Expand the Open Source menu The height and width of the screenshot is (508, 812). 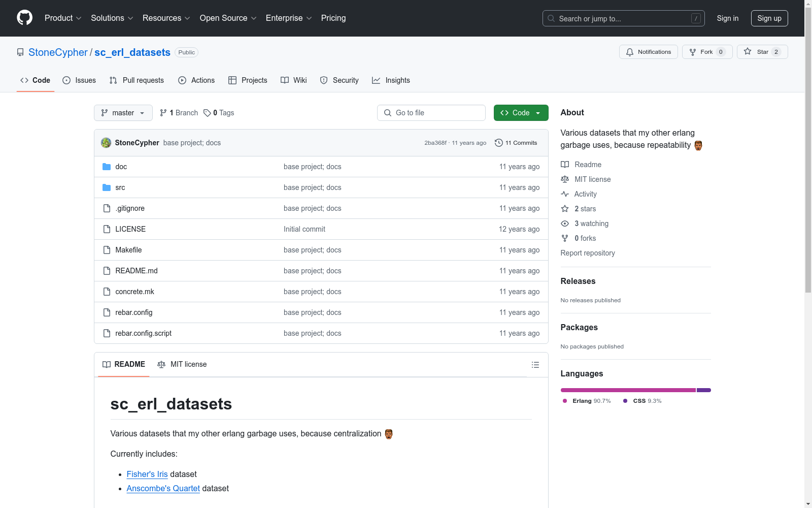[x=228, y=18]
